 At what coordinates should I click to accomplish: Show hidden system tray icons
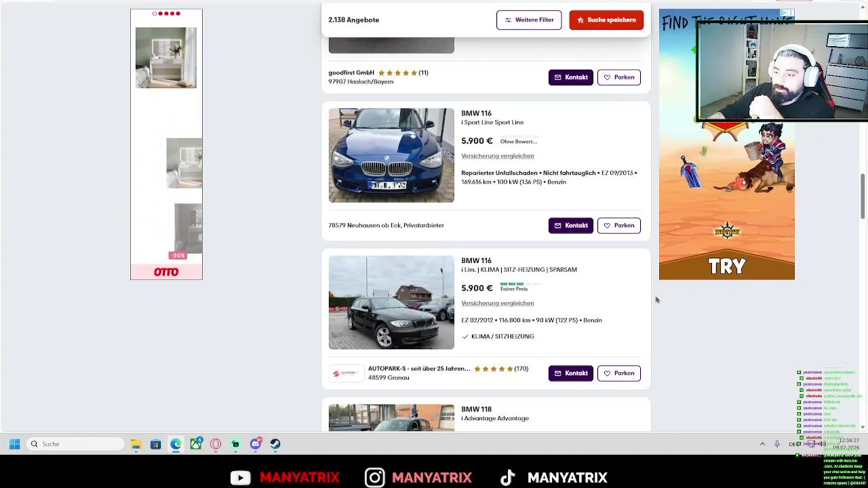(x=762, y=444)
